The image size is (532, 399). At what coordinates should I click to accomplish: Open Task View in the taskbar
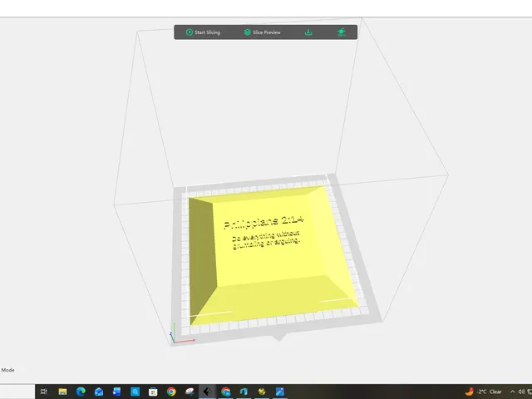click(44, 392)
